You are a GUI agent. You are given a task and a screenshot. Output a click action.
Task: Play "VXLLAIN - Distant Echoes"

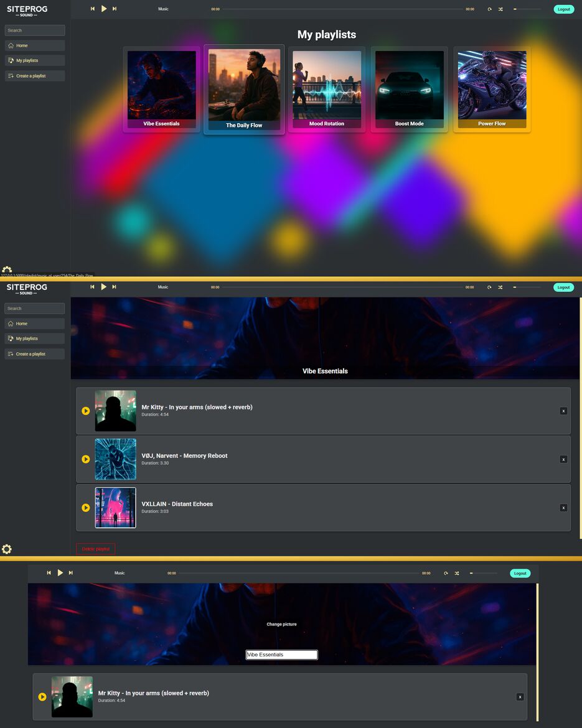[86, 507]
